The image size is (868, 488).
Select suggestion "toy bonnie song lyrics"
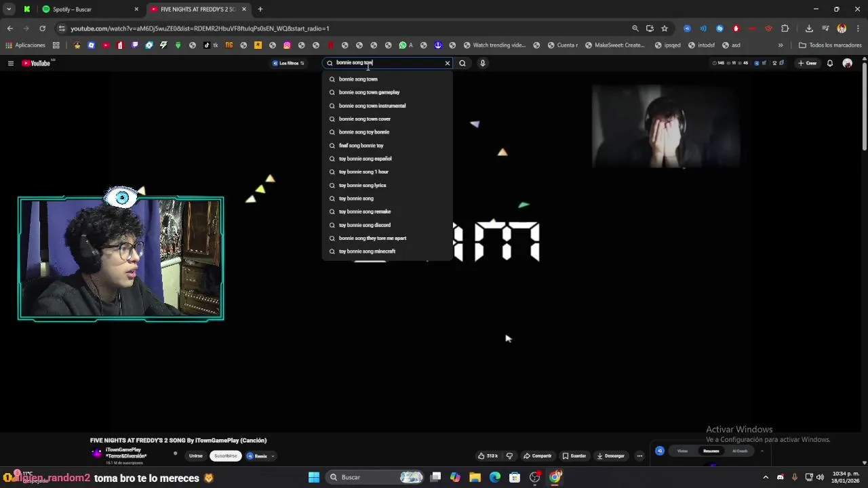click(387, 185)
